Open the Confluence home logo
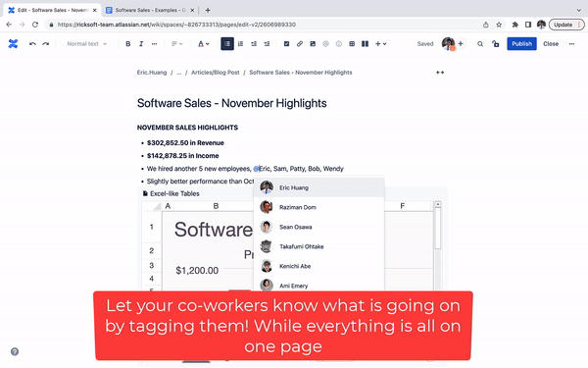 point(13,44)
